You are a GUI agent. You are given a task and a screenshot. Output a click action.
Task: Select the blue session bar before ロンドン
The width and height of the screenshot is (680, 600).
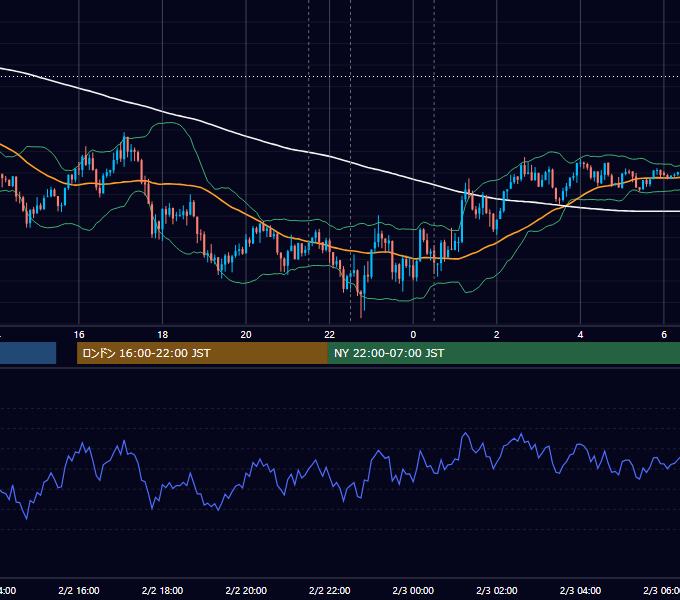[28, 353]
